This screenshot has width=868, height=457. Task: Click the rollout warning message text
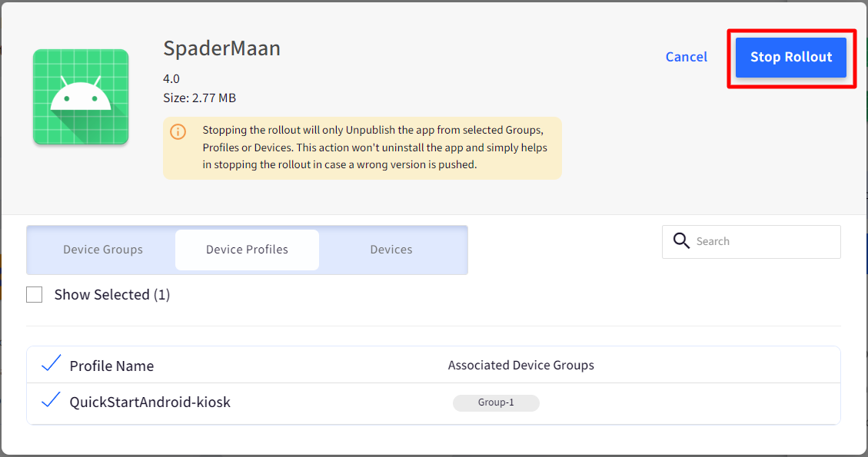(x=374, y=147)
